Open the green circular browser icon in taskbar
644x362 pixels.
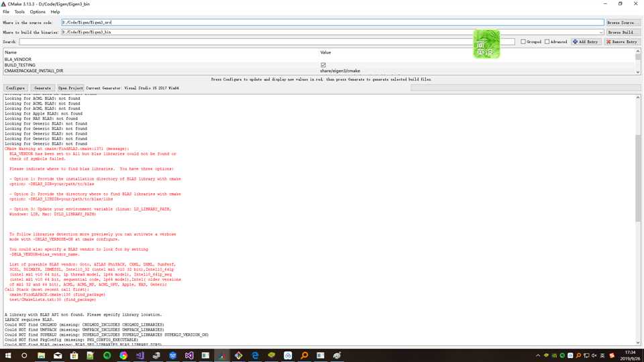107,355
